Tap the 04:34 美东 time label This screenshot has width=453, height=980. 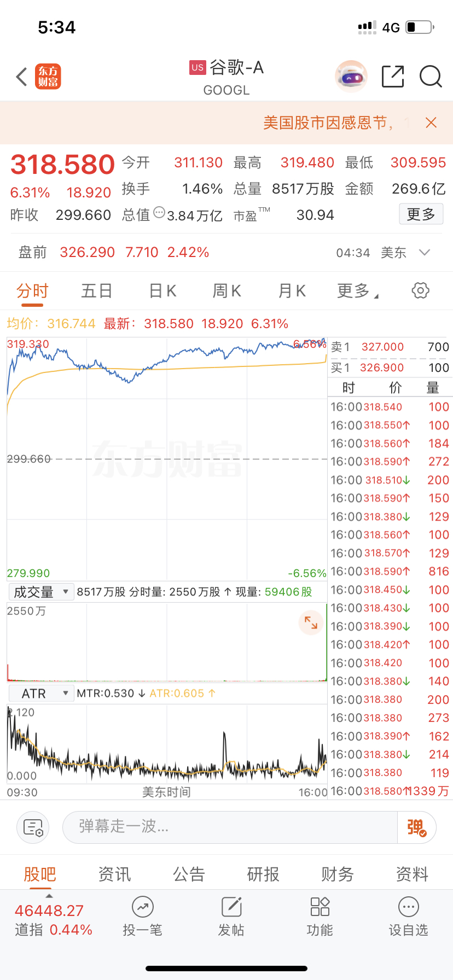pos(371,253)
